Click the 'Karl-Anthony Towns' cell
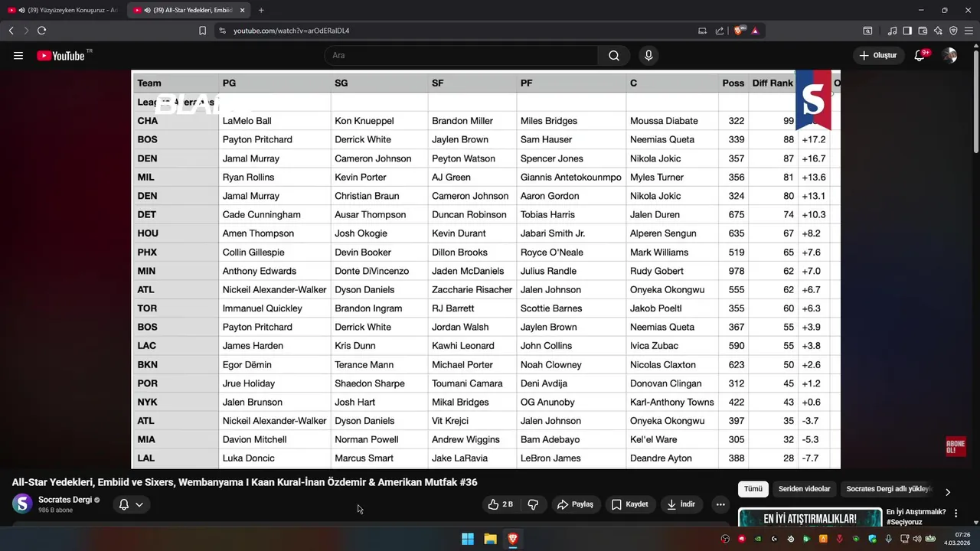The image size is (980, 551). point(671,403)
